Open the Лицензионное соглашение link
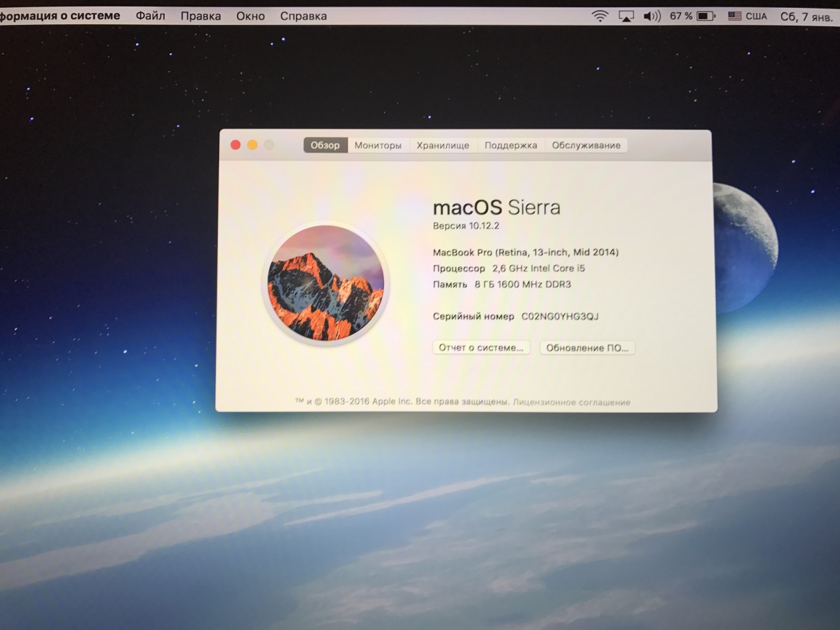Viewport: 840px width, 630px height. [x=572, y=402]
